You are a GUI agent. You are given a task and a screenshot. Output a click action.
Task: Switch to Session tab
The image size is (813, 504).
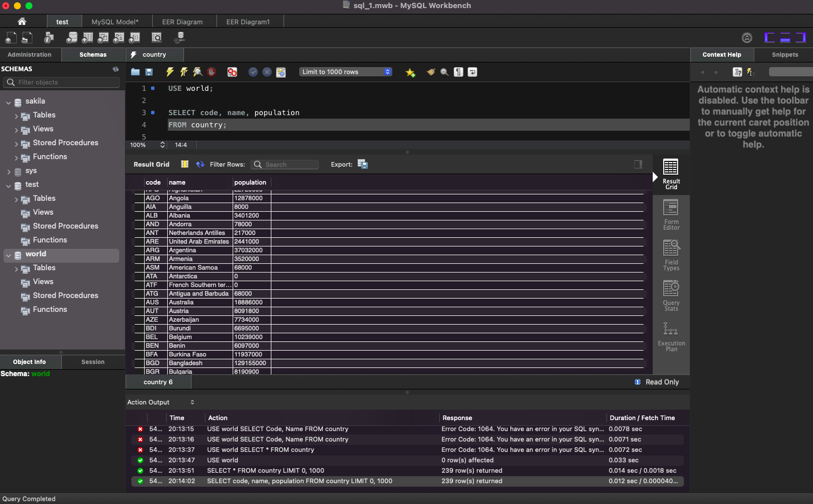[93, 362]
